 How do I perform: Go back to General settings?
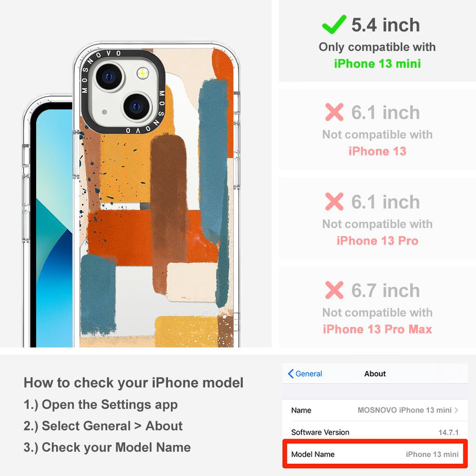(305, 374)
